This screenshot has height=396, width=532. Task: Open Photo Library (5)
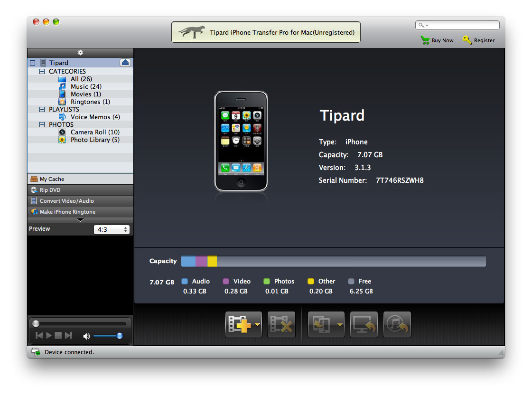point(80,140)
